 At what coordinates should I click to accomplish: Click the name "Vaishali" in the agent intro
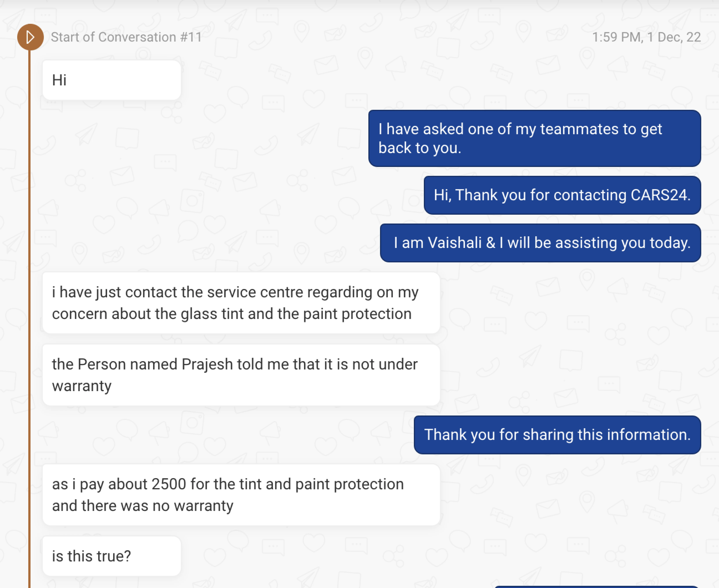coord(454,243)
